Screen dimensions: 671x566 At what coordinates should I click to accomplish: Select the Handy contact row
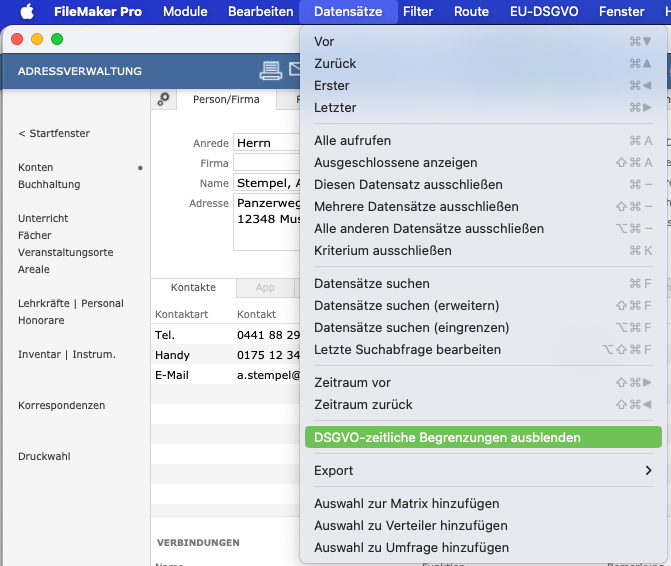(x=226, y=355)
